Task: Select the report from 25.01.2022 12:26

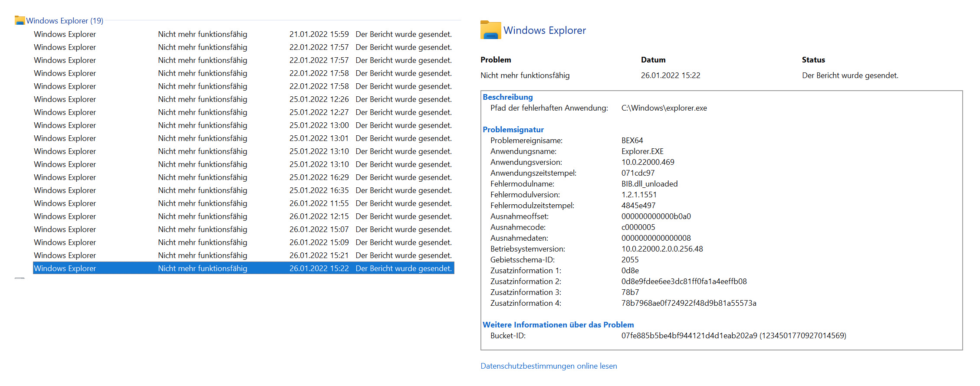Action: click(x=243, y=99)
